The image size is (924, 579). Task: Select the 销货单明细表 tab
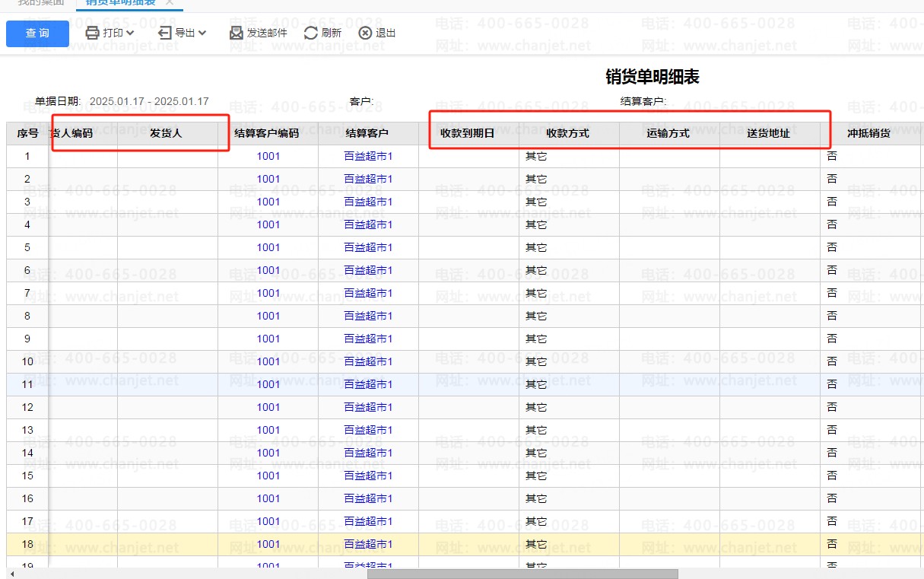click(x=120, y=3)
